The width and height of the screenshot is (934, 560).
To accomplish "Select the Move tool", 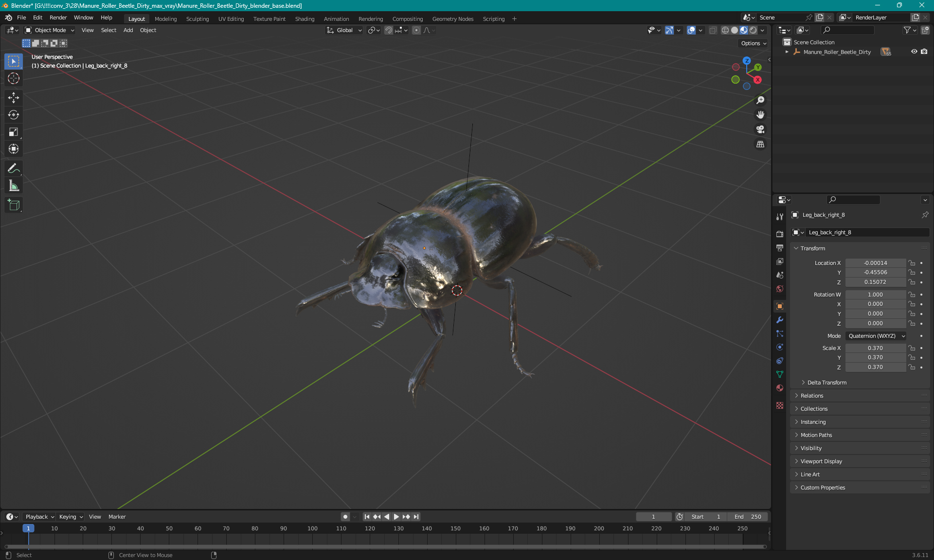I will (x=14, y=98).
